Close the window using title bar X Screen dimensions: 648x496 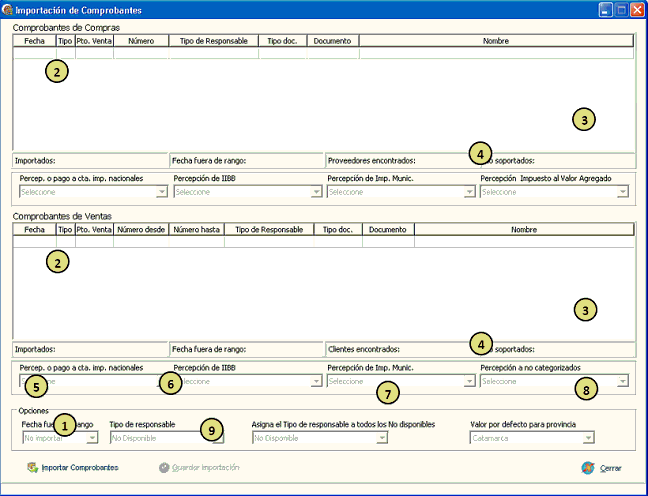click(637, 9)
